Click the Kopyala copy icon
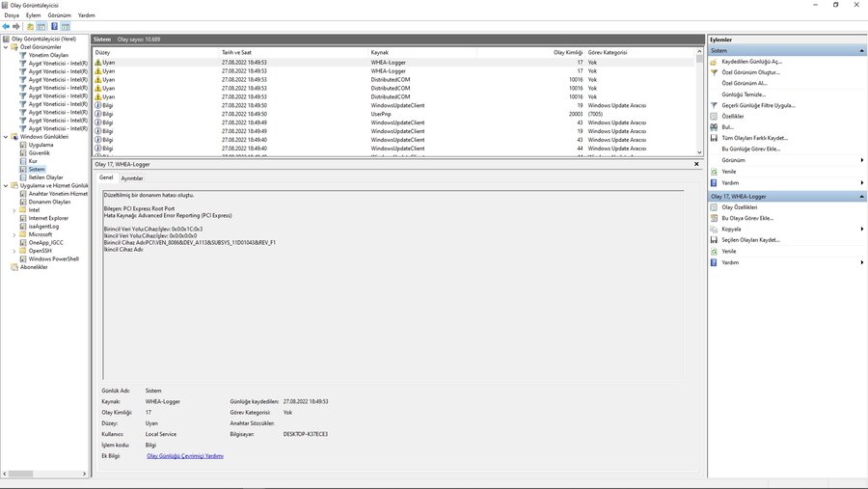This screenshot has height=489, width=868. point(714,229)
